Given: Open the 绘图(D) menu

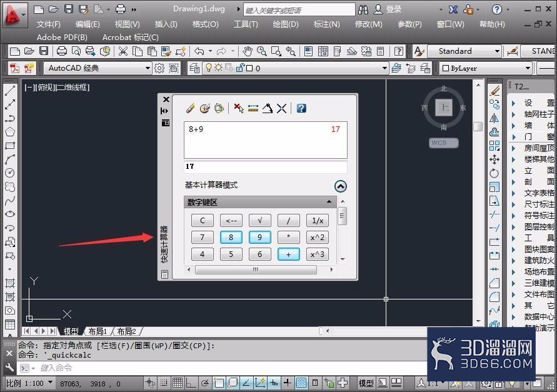Looking at the screenshot, I should pyautogui.click(x=286, y=24).
